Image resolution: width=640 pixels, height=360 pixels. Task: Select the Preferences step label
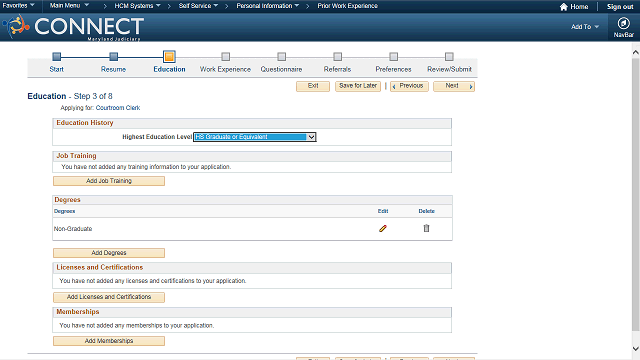(x=393, y=69)
